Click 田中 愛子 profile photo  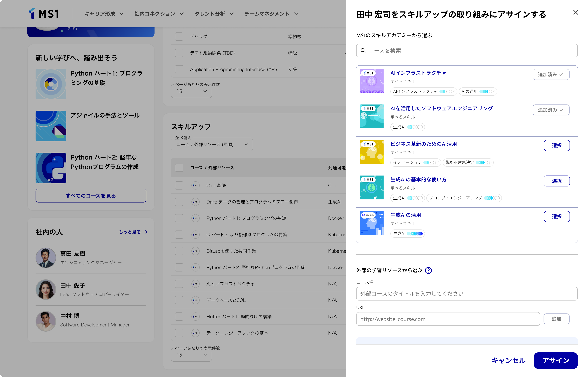click(x=46, y=290)
